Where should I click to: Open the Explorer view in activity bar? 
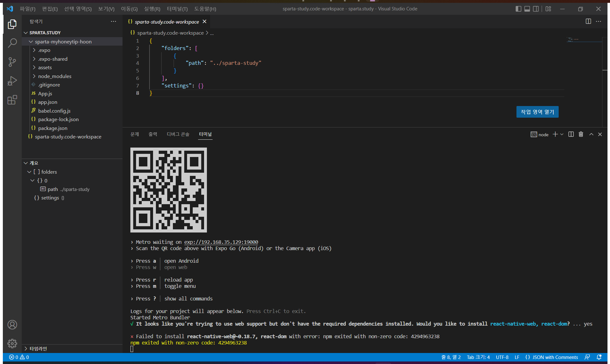click(12, 24)
